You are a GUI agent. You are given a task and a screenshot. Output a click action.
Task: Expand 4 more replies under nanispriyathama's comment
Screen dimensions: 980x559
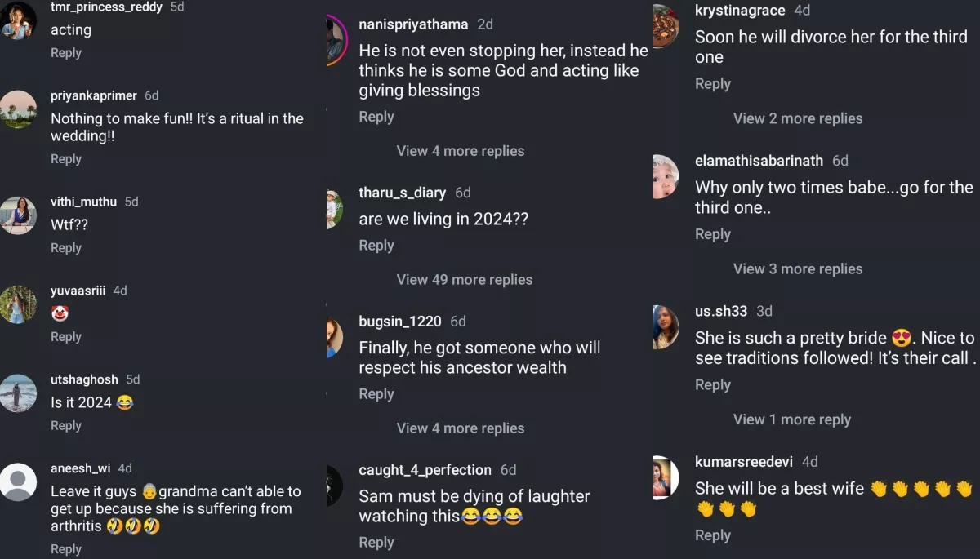point(460,151)
